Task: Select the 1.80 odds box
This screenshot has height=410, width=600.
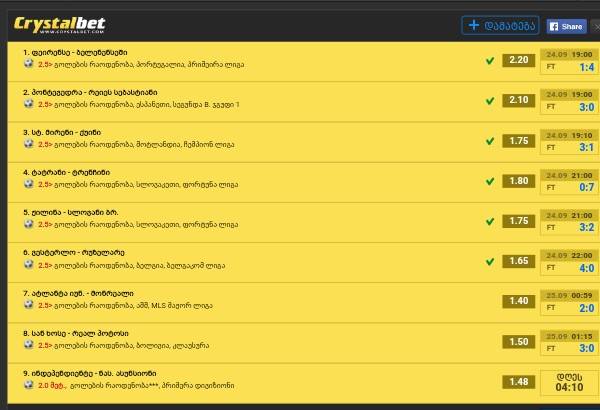Action: (518, 181)
